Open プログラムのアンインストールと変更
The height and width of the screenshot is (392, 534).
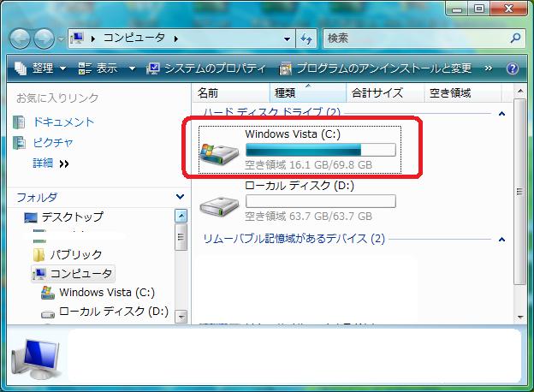[375, 68]
